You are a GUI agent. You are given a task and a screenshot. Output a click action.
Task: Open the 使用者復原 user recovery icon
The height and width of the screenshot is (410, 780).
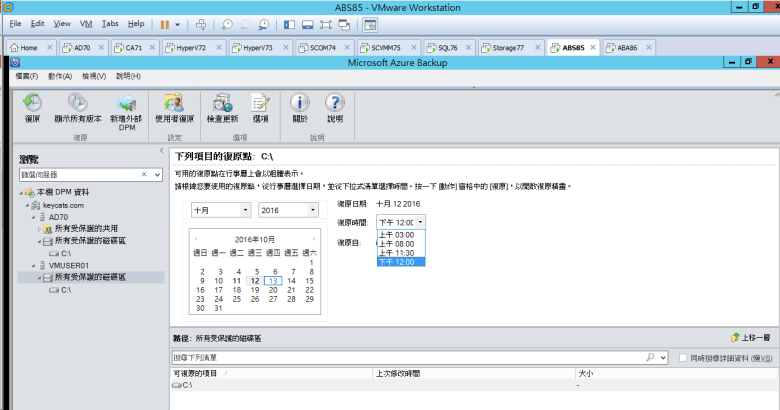(x=174, y=104)
